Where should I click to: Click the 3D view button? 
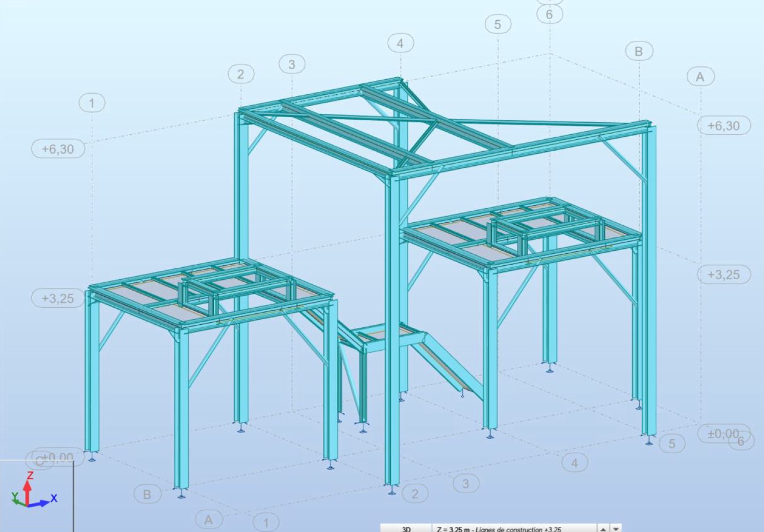[x=406, y=529]
